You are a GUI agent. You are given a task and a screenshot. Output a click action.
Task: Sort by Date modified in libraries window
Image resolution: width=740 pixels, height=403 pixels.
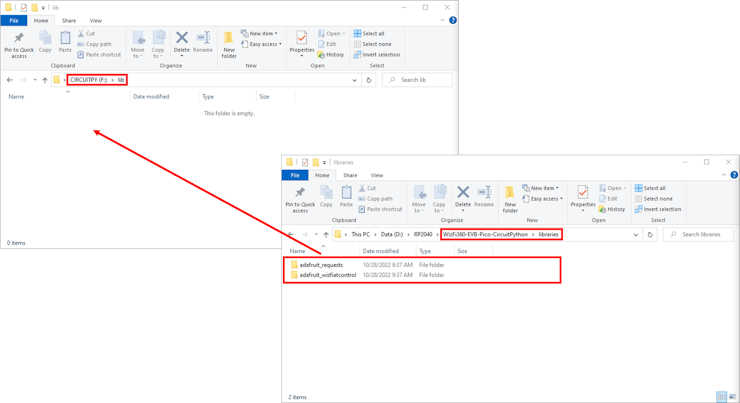tap(381, 251)
